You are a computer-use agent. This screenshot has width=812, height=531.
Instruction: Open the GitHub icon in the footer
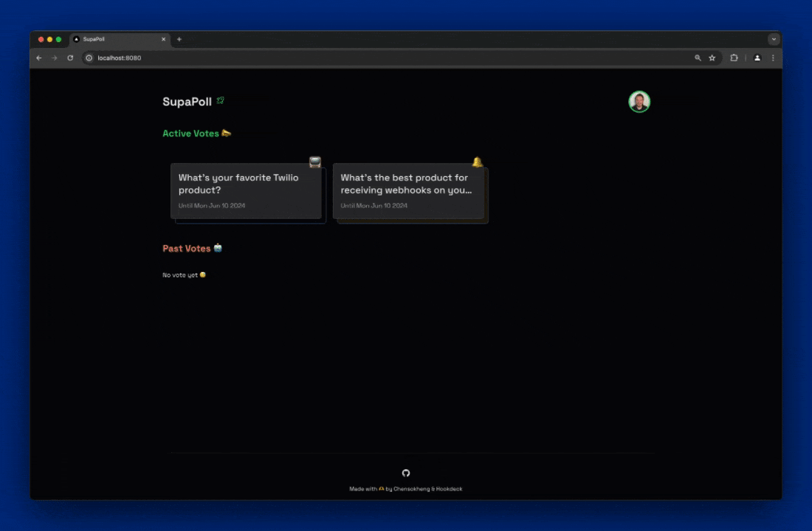click(406, 473)
